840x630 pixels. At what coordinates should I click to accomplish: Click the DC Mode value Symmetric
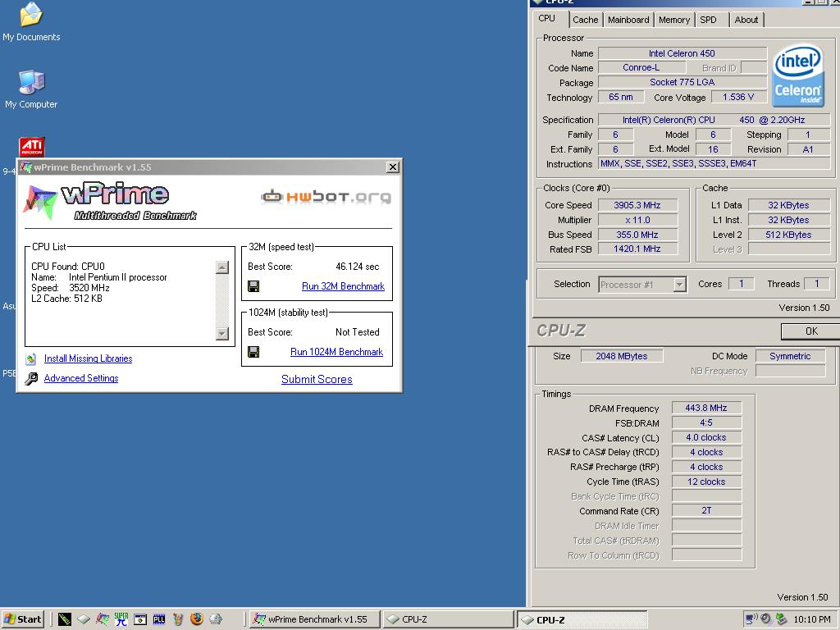[x=790, y=356]
